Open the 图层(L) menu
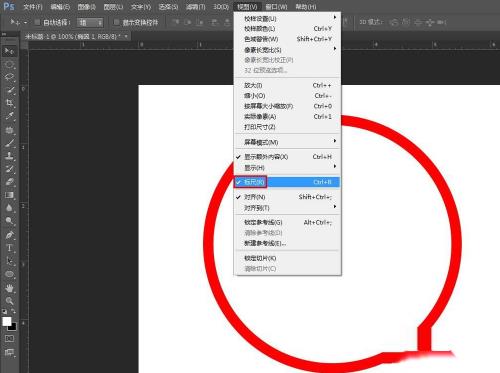 (113, 7)
